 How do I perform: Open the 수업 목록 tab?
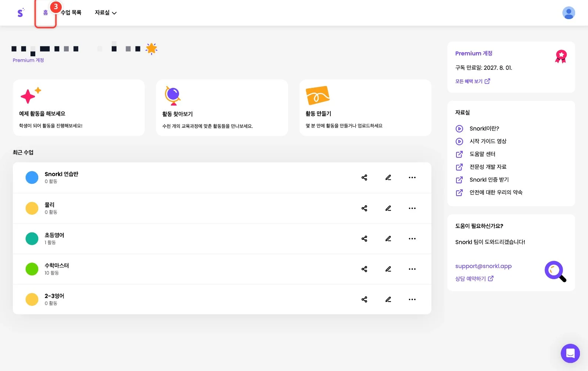coord(71,13)
